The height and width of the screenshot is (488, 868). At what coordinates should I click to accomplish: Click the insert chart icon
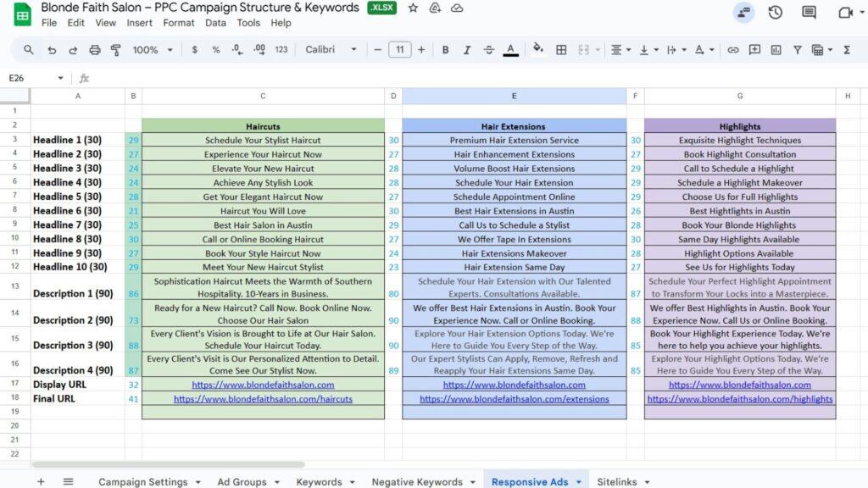(776, 50)
